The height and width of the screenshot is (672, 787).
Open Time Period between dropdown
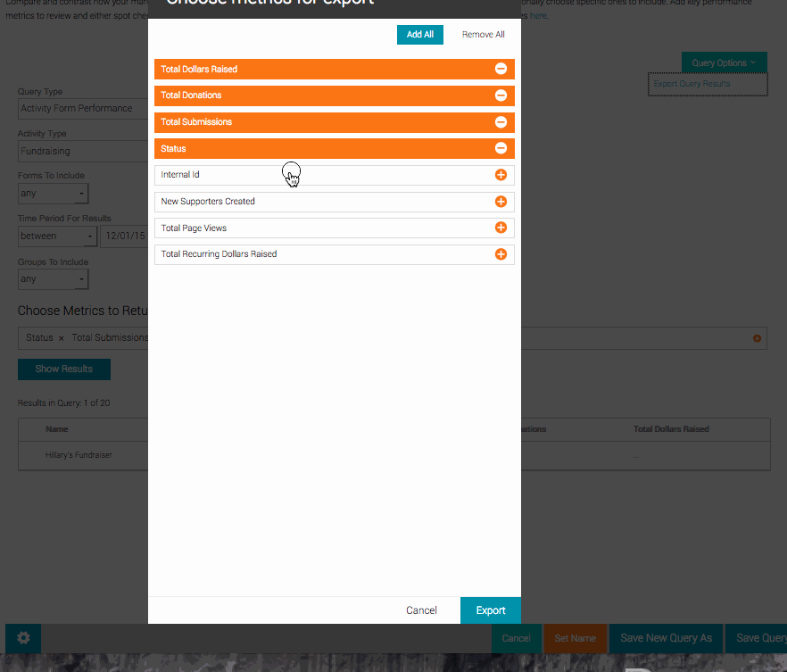pyautogui.click(x=58, y=236)
